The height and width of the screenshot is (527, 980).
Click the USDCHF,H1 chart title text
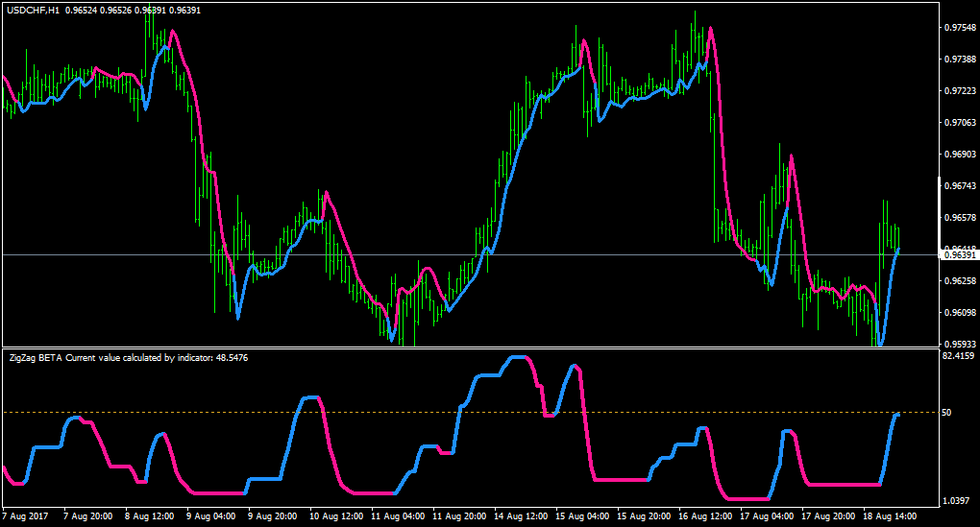click(x=33, y=11)
